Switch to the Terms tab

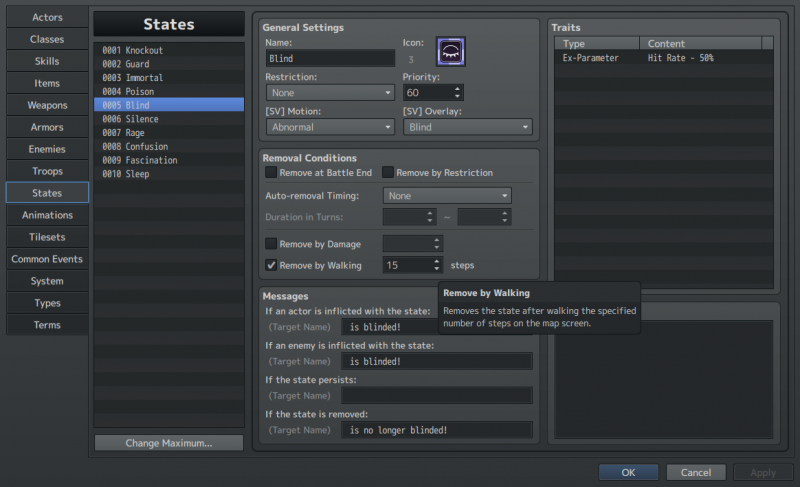47,324
